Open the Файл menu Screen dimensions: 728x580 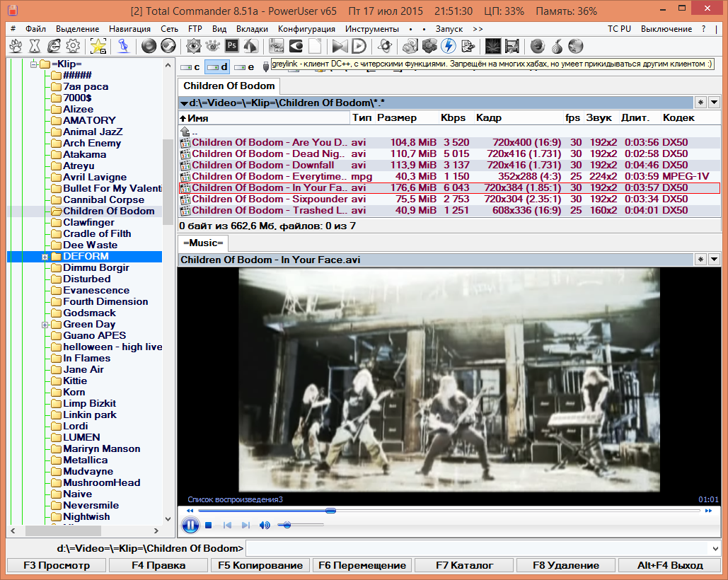(x=36, y=29)
